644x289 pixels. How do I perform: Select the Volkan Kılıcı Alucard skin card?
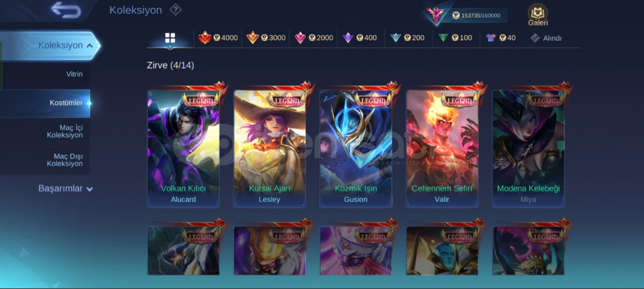click(x=183, y=149)
